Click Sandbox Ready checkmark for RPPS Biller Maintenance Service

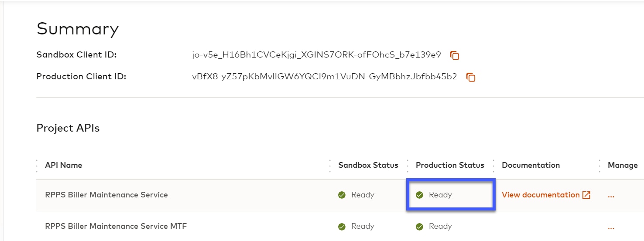[342, 195]
